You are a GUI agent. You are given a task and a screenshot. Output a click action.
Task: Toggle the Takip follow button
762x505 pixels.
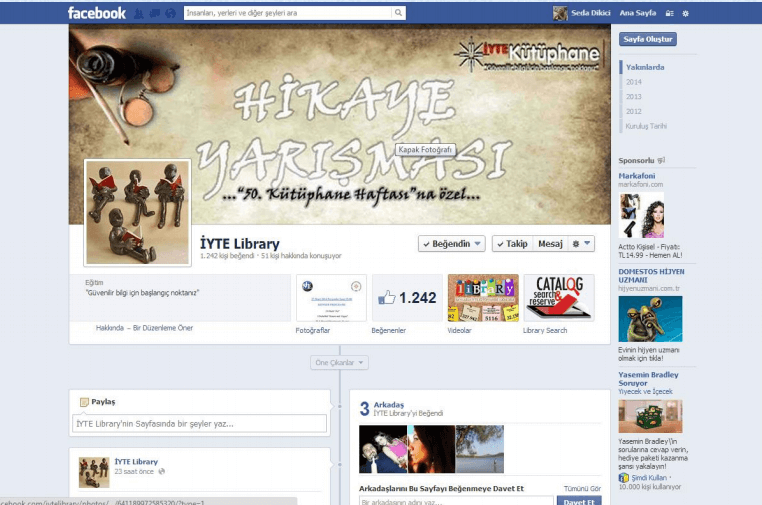pyautogui.click(x=513, y=244)
